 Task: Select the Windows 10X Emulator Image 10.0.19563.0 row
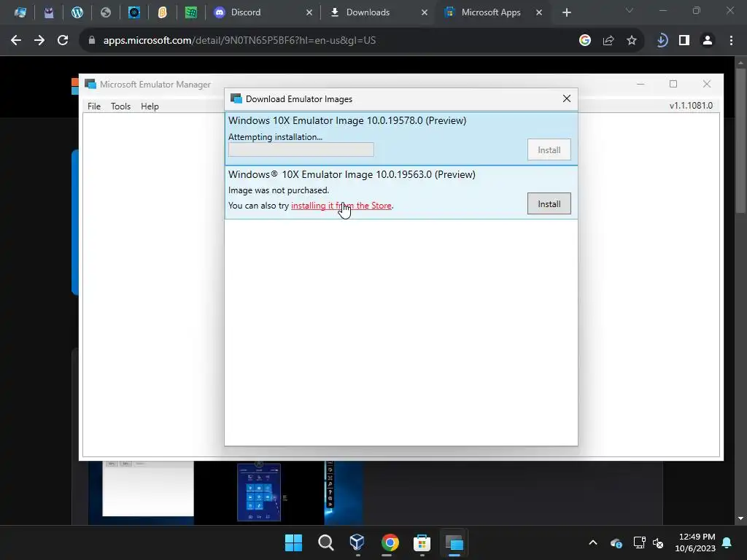pyautogui.click(x=401, y=192)
